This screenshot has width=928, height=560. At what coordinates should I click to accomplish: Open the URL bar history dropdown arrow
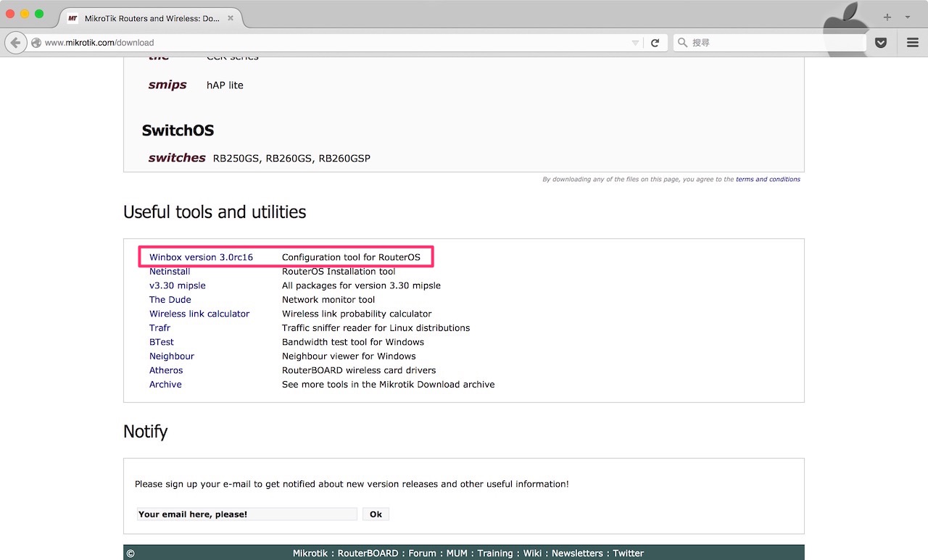(x=635, y=43)
